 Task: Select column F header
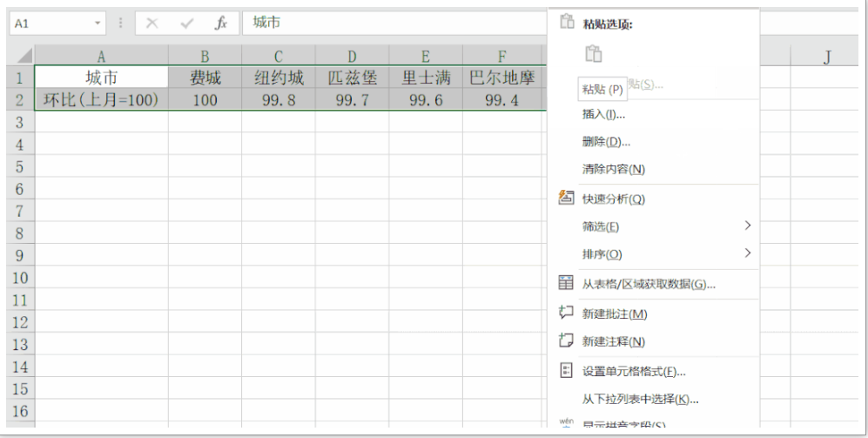(x=502, y=56)
